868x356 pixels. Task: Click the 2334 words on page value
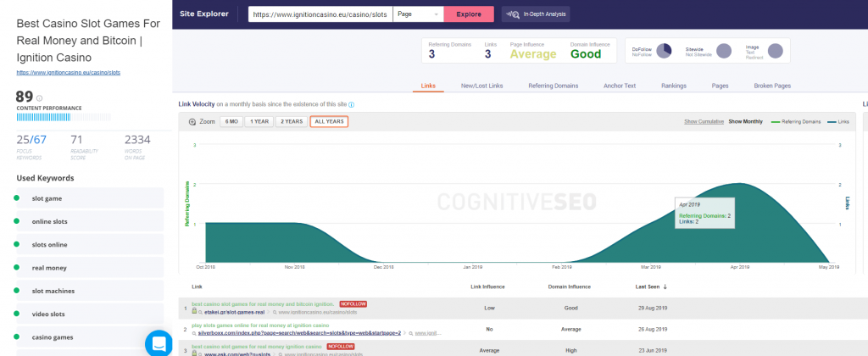(137, 140)
